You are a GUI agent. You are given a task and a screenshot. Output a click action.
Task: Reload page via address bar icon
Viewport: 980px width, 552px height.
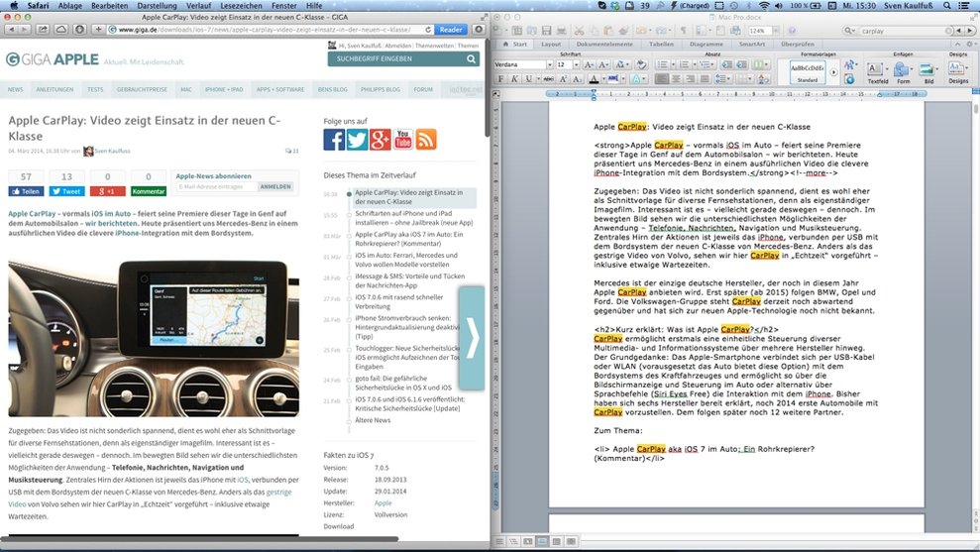pos(428,30)
